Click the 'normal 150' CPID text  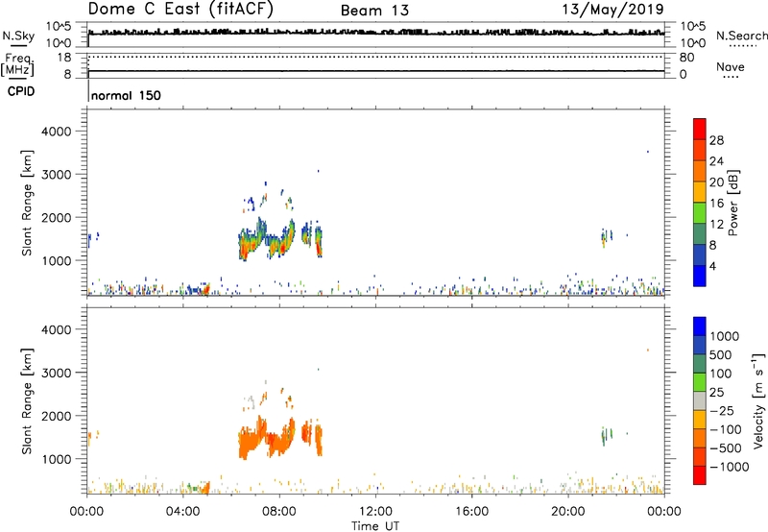coord(126,95)
